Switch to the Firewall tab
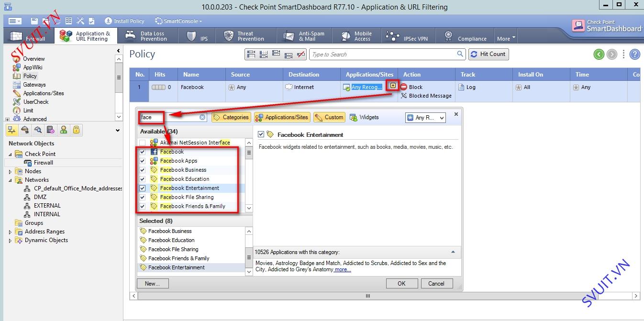Screen dimensions: 644x321 click(28, 36)
